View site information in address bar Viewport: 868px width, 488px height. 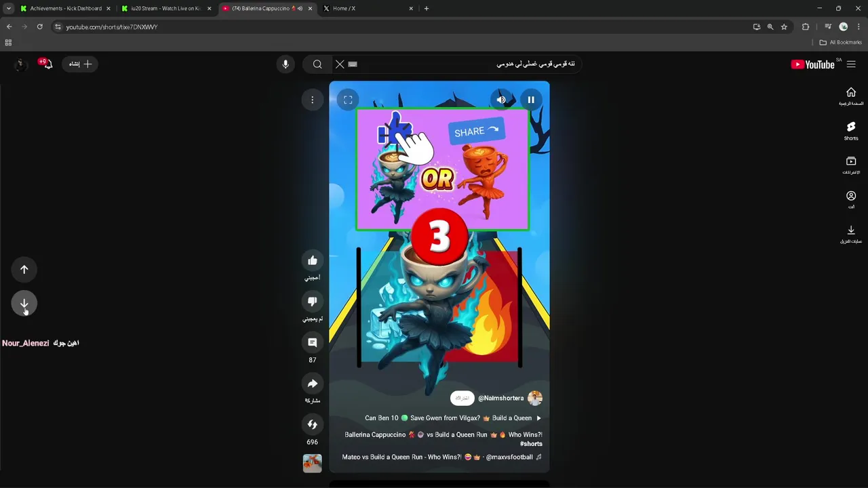(x=58, y=26)
